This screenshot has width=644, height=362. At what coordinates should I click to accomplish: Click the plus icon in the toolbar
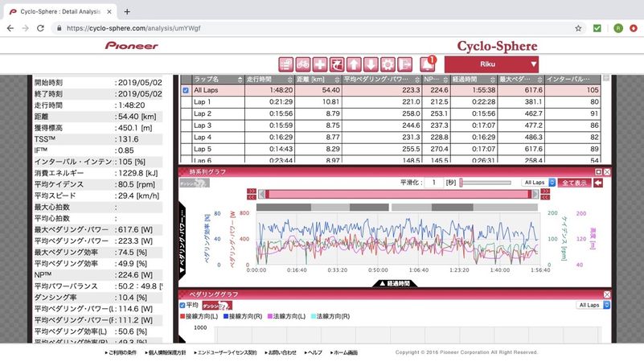(320, 64)
